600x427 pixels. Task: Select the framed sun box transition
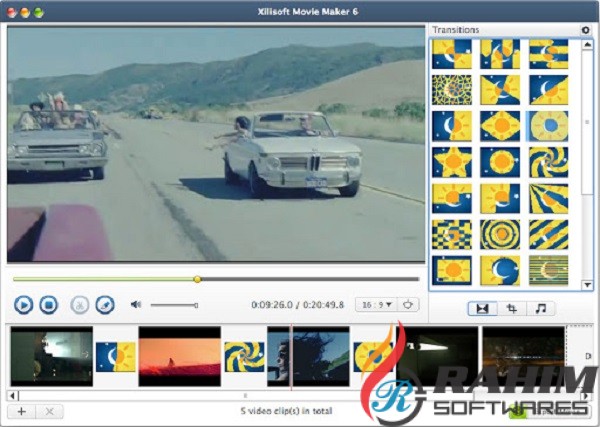pos(452,271)
